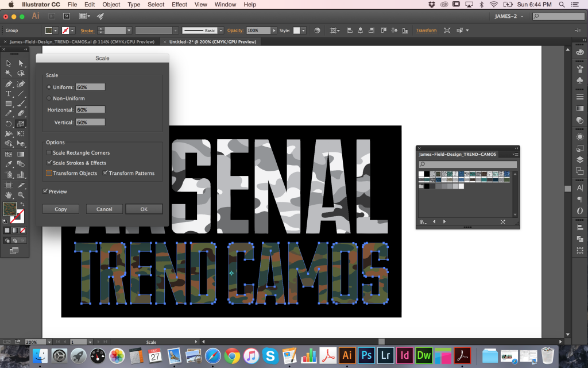Select the Selection tool (black arrow)
This screenshot has height=368, width=588.
pyautogui.click(x=9, y=63)
